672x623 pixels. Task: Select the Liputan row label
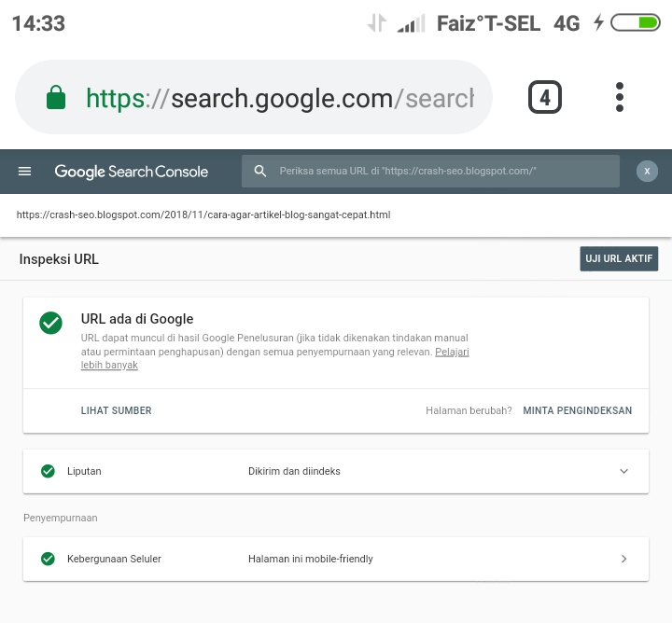(x=84, y=471)
